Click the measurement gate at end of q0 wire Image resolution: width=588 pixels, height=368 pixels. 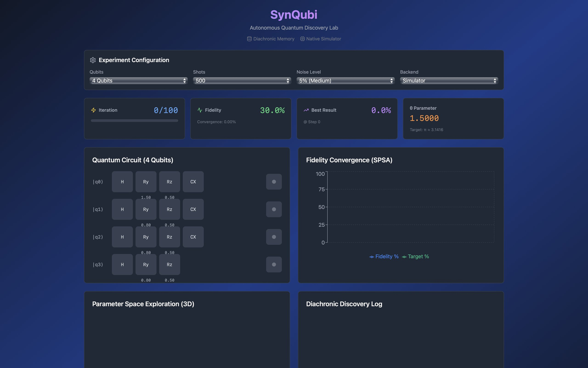coord(274,181)
